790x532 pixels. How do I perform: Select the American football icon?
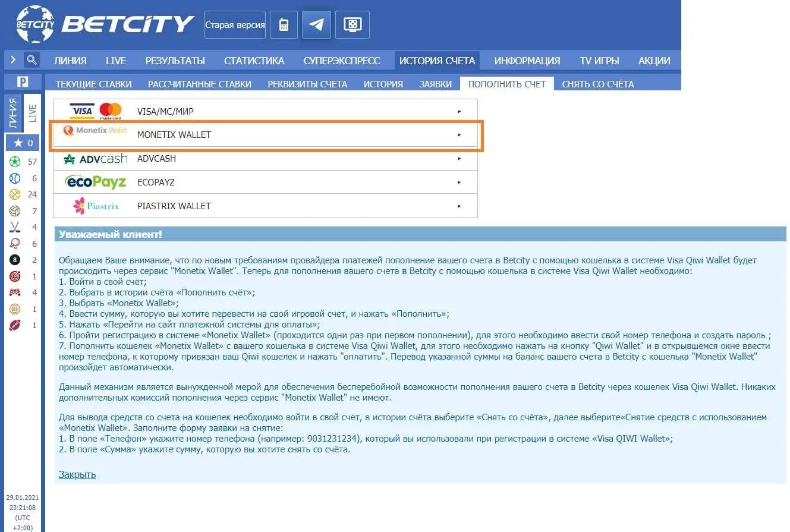pyautogui.click(x=15, y=325)
